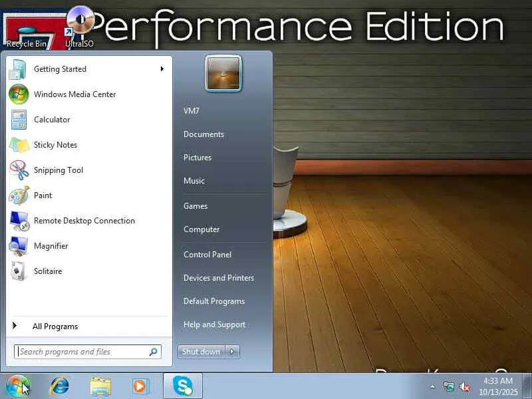Launch Windows Media Center

[x=89, y=94]
